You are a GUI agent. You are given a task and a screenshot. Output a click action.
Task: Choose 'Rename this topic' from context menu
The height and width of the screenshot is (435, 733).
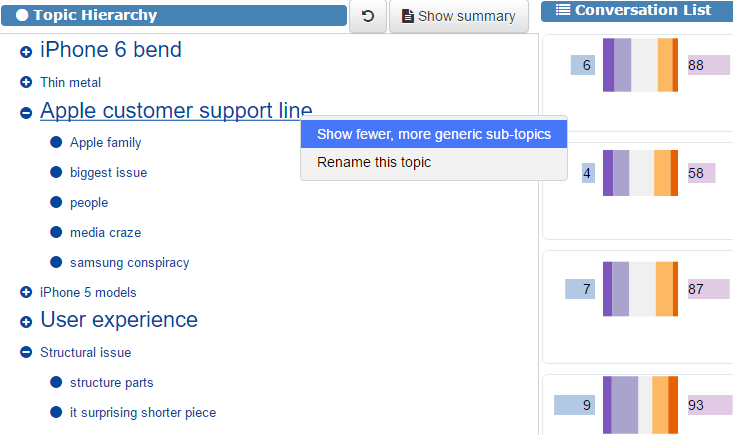(x=374, y=162)
